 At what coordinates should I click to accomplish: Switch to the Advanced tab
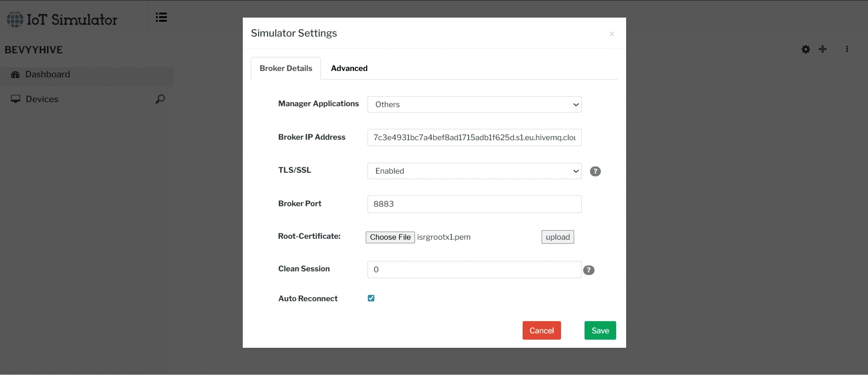pyautogui.click(x=349, y=68)
